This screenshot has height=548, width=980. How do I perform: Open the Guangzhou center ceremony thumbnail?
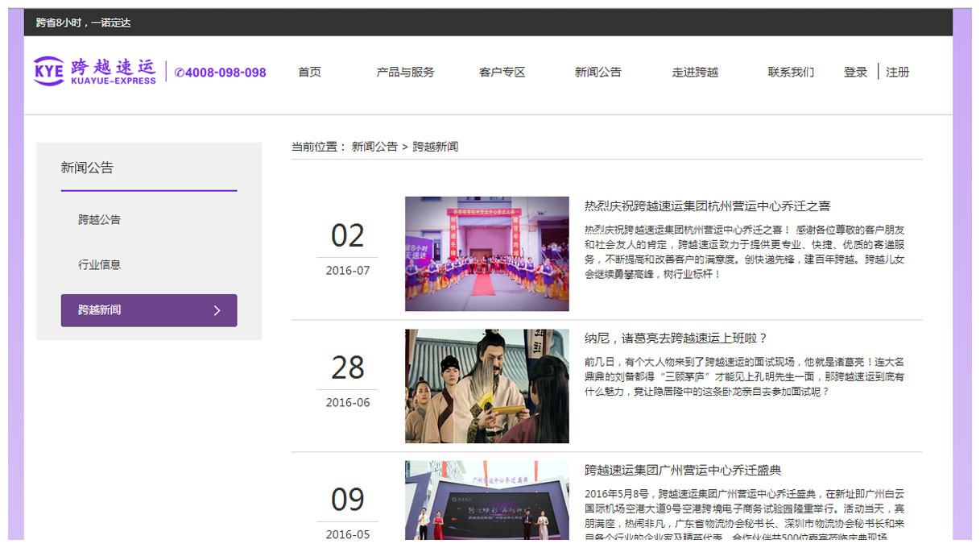[486, 500]
